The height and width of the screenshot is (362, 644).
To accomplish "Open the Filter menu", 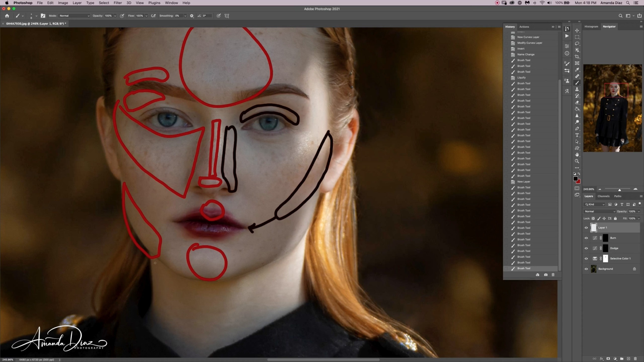I will 117,3.
